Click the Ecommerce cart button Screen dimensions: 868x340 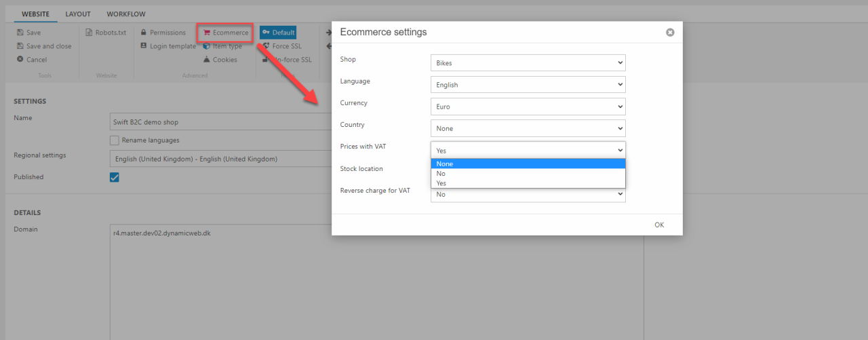click(x=225, y=33)
